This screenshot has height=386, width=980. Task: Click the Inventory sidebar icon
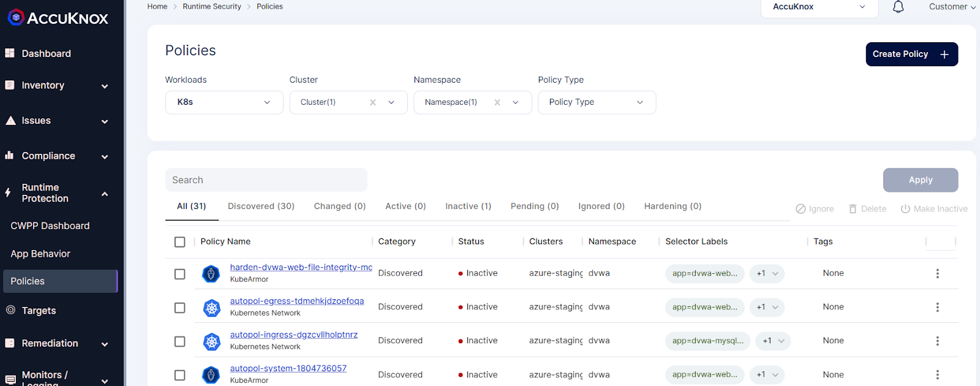click(10, 85)
